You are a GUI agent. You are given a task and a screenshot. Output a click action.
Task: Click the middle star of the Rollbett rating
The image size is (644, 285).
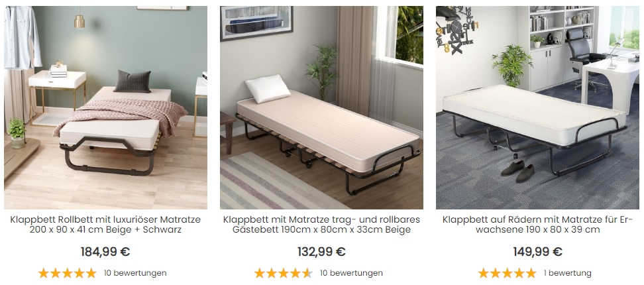click(x=68, y=273)
